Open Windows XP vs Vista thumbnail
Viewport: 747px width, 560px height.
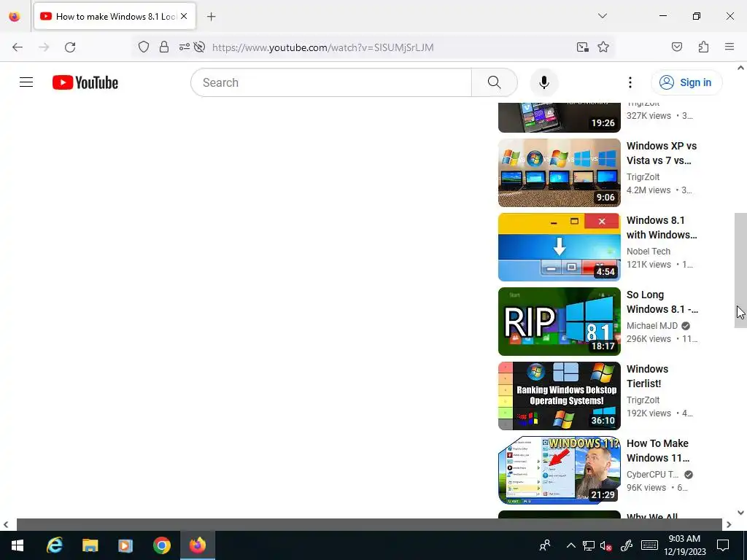tap(560, 173)
